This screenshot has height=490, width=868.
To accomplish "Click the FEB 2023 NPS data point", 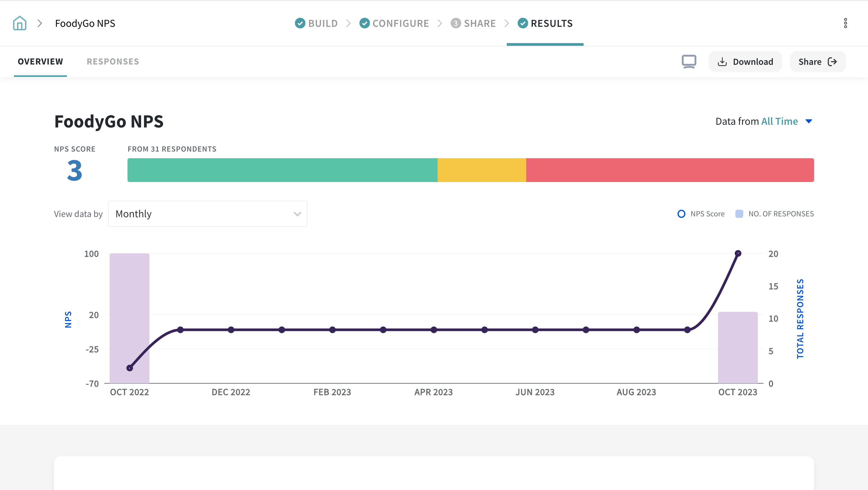I will (332, 330).
